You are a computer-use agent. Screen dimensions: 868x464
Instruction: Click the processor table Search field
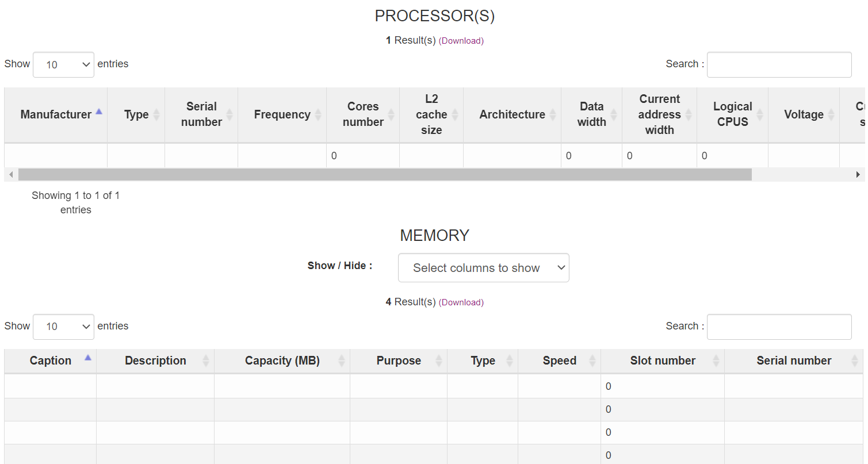tap(779, 64)
